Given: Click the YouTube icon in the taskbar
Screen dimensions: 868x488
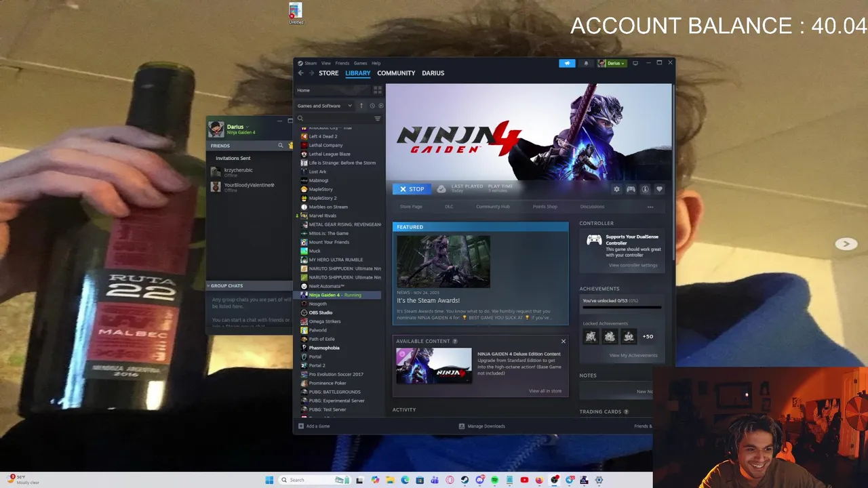Looking at the screenshot, I should (524, 480).
